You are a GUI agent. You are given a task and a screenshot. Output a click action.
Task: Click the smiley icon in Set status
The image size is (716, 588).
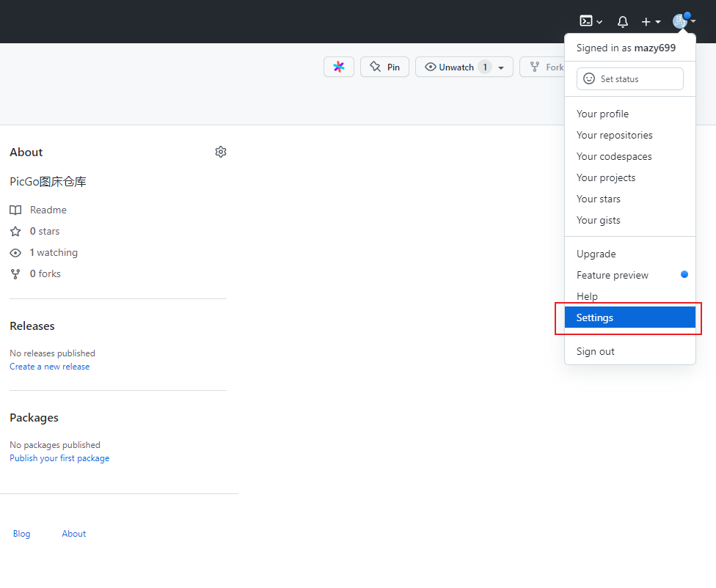point(589,78)
